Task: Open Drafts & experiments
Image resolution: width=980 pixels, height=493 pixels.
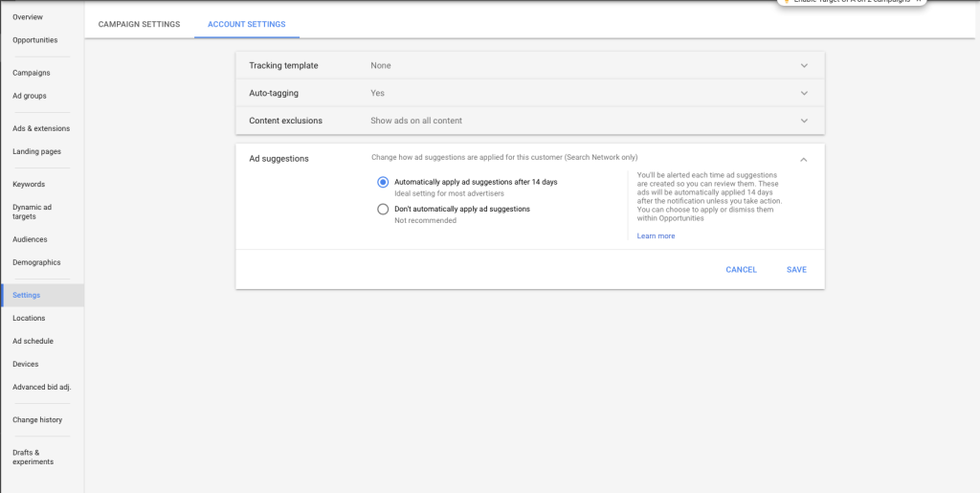Action: [x=33, y=457]
